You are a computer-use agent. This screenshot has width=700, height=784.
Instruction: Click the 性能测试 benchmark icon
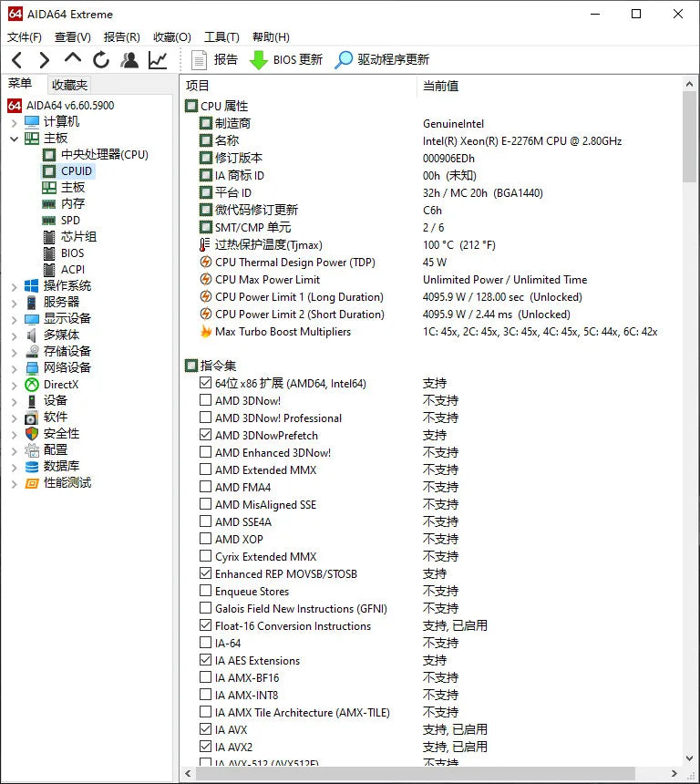(x=32, y=483)
